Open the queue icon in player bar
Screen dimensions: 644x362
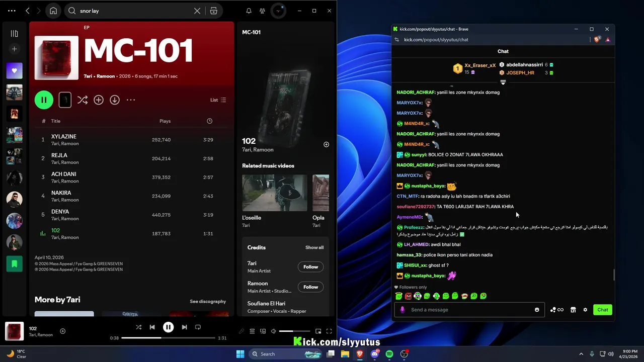[252, 331]
